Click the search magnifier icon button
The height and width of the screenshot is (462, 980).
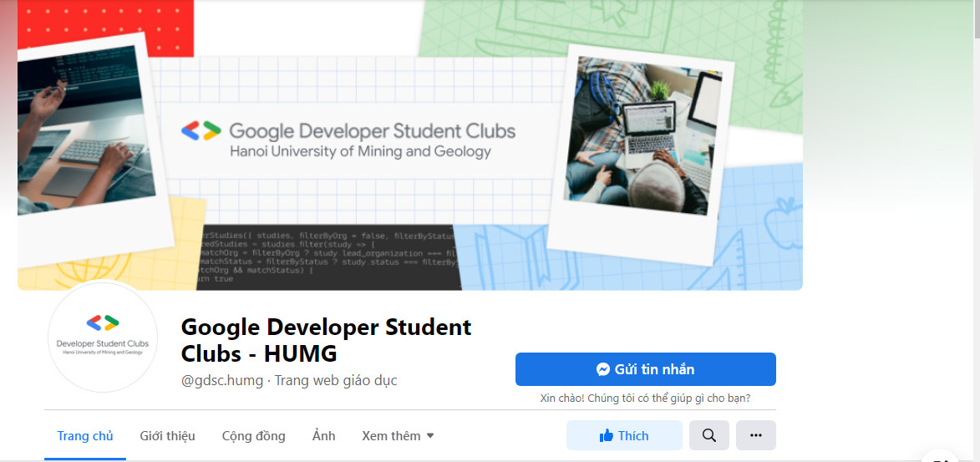pyautogui.click(x=709, y=436)
